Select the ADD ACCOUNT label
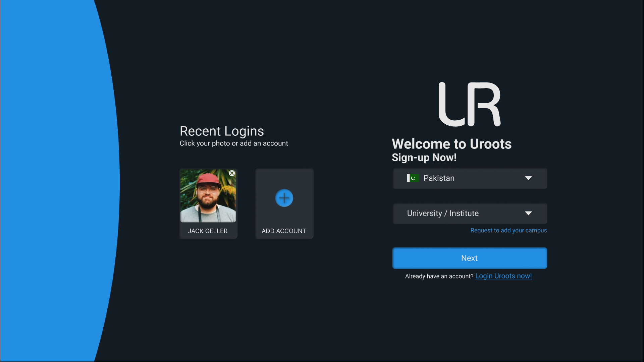 pyautogui.click(x=284, y=231)
